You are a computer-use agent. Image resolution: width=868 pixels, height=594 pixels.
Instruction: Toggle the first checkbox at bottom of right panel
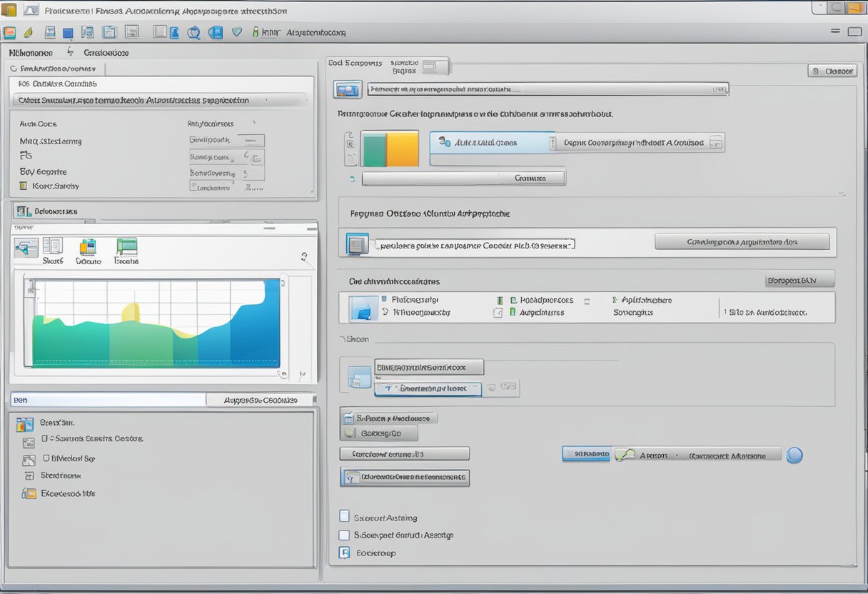point(345,516)
